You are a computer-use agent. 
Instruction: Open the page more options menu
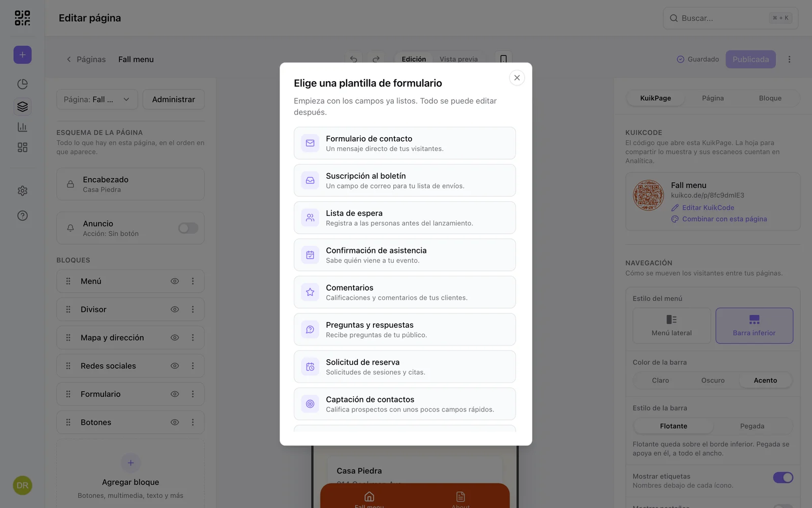tap(789, 59)
